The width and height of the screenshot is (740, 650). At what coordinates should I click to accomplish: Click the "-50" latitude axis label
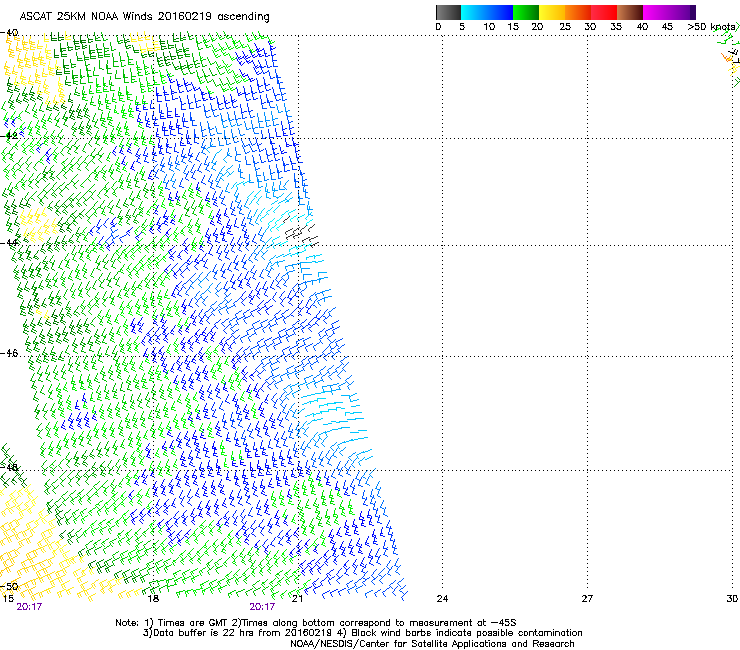(9, 586)
